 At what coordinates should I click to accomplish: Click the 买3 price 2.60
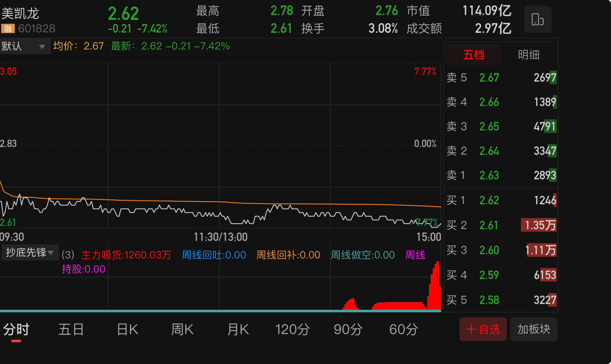tap(489, 250)
